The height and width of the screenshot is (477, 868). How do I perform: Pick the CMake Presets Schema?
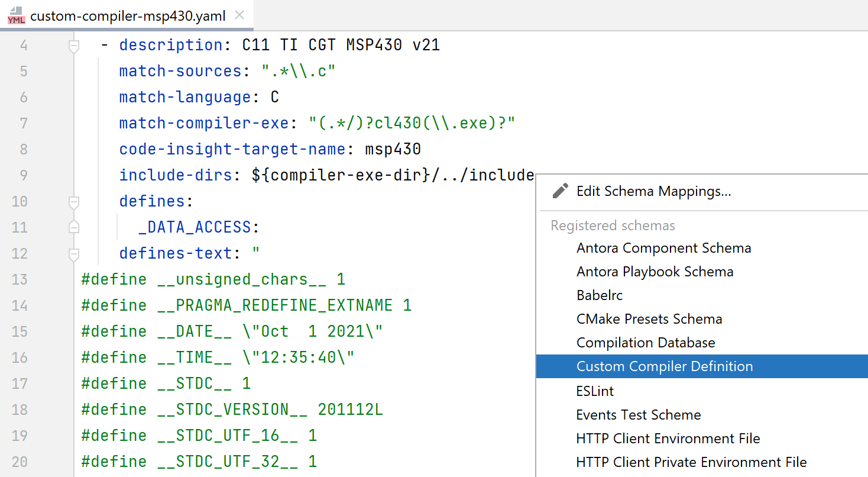(649, 319)
